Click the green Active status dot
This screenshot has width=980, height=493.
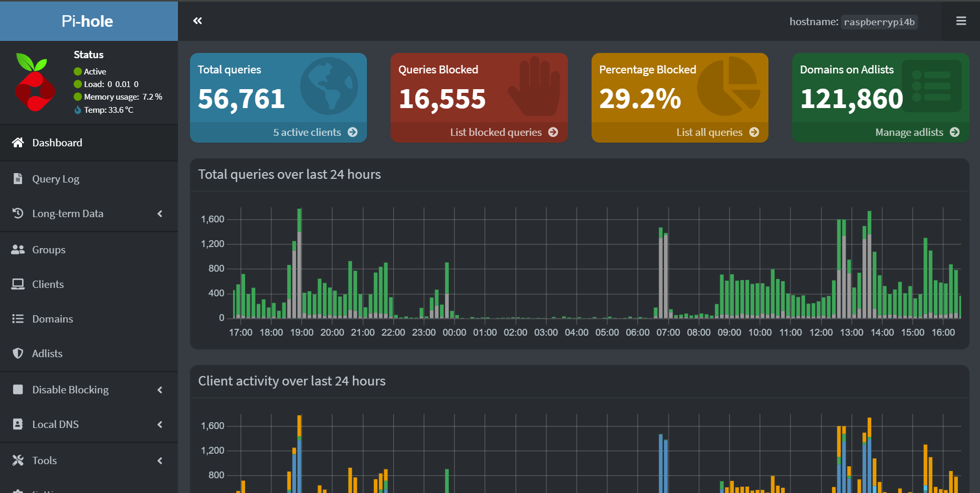pos(78,71)
